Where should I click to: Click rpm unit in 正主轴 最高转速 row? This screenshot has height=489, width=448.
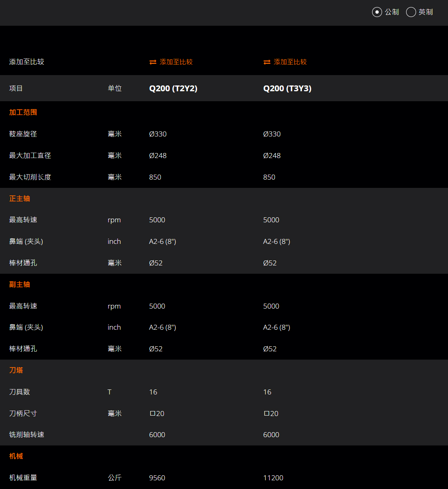[114, 220]
